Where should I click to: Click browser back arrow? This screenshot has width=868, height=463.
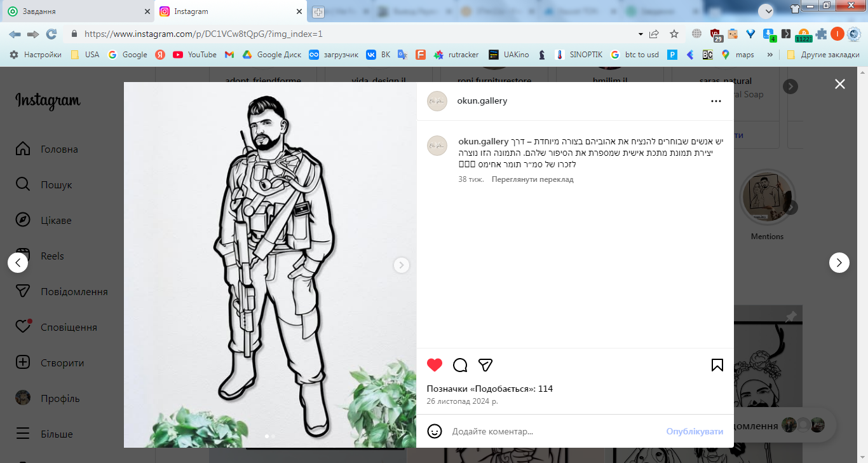click(x=15, y=34)
